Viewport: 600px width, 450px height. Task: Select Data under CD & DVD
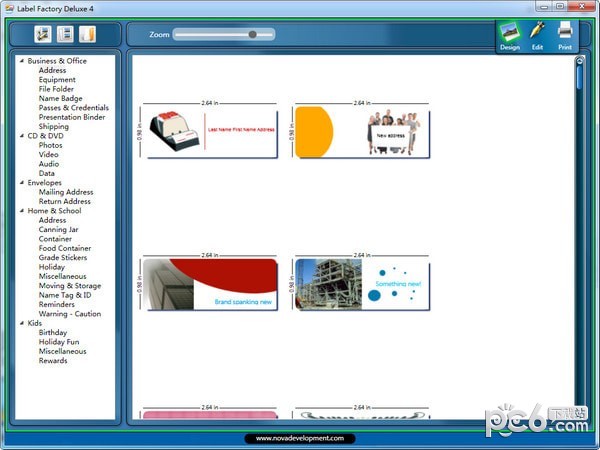pyautogui.click(x=47, y=173)
